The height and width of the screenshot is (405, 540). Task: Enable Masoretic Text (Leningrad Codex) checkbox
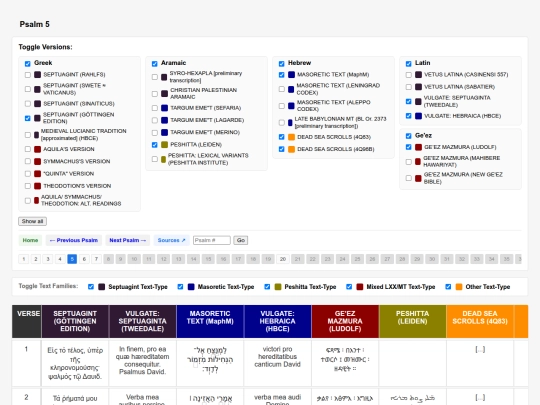(281, 89)
